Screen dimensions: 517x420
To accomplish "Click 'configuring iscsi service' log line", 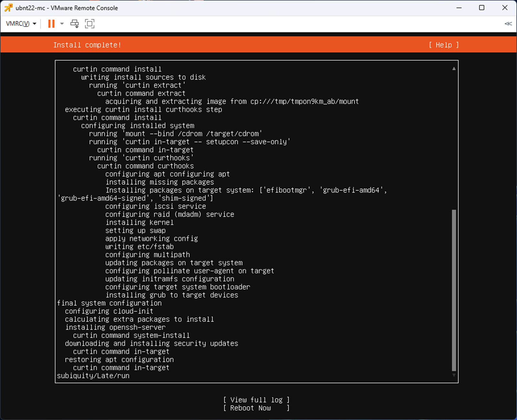I will pos(156,206).
